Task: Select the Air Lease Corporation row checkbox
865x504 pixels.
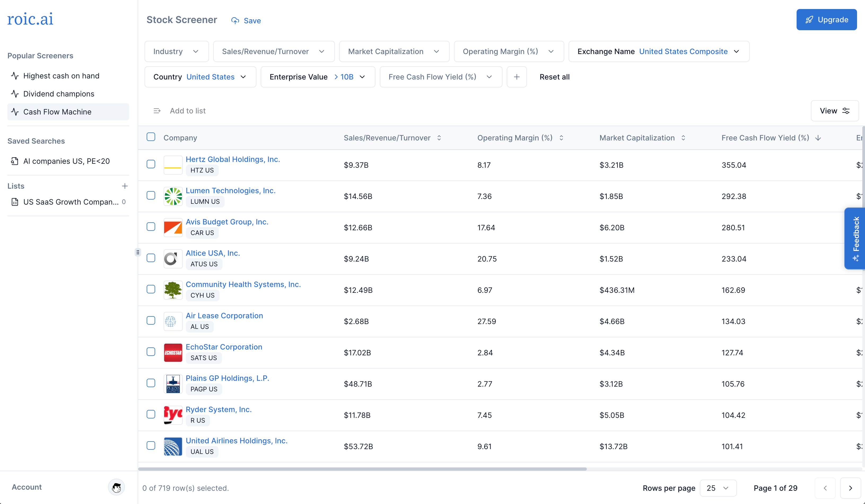Action: 151,320
